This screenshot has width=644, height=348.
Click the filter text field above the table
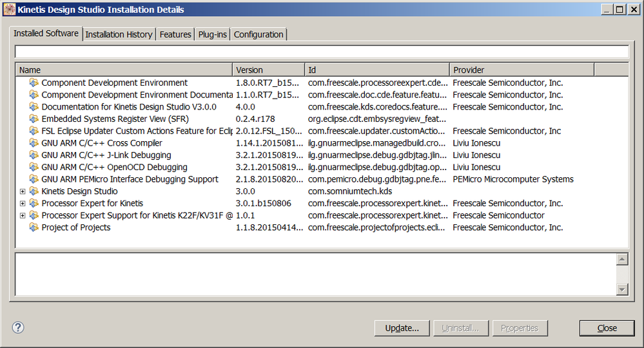(322, 52)
